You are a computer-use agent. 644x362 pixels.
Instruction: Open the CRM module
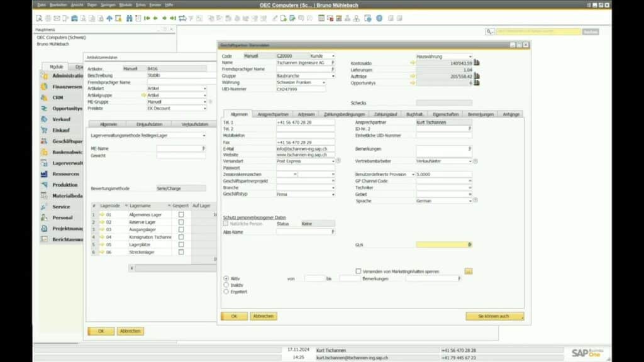(x=57, y=97)
